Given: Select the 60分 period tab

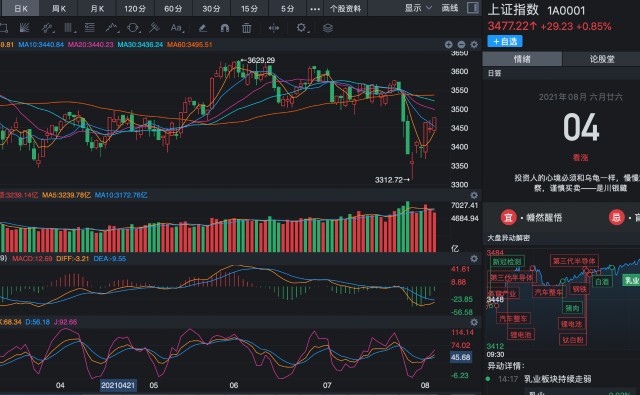Looking at the screenshot, I should tap(173, 8).
